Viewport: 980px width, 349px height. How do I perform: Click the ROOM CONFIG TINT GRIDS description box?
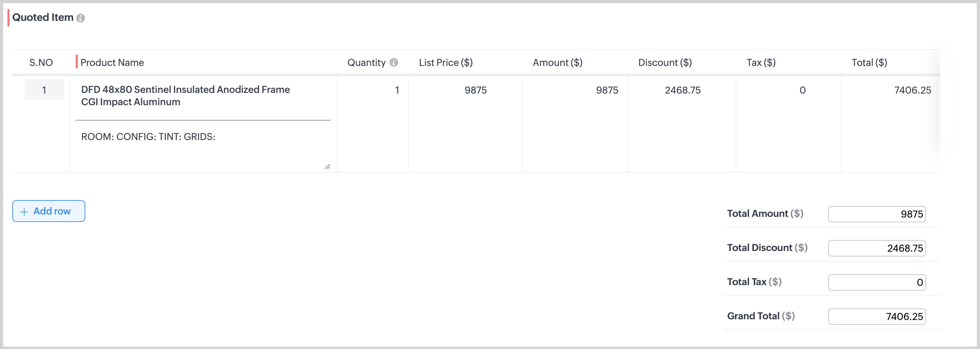203,146
